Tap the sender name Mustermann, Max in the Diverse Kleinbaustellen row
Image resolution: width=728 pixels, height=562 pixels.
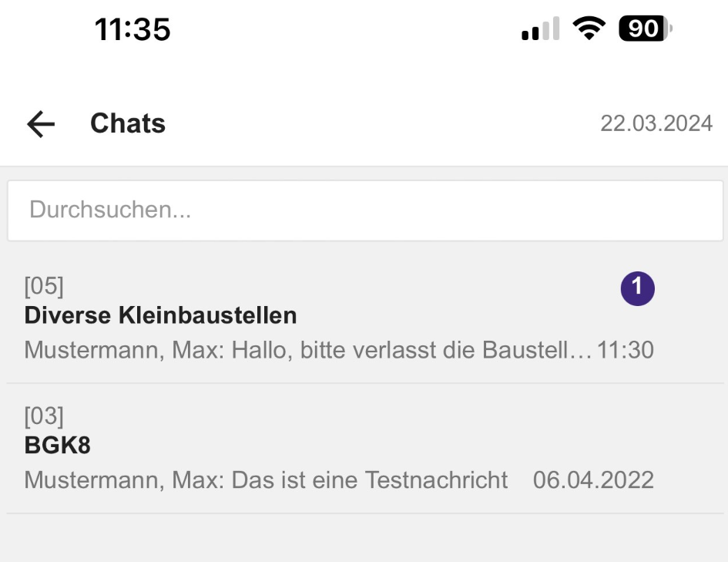coord(125,350)
